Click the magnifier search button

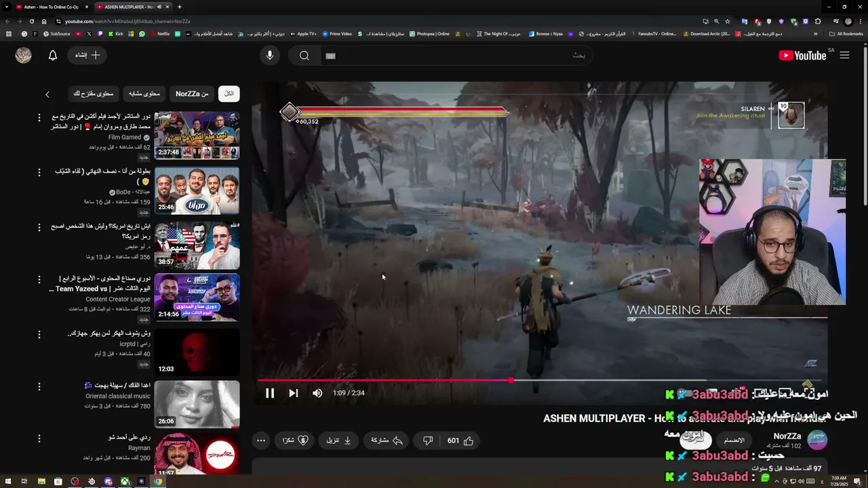[304, 56]
